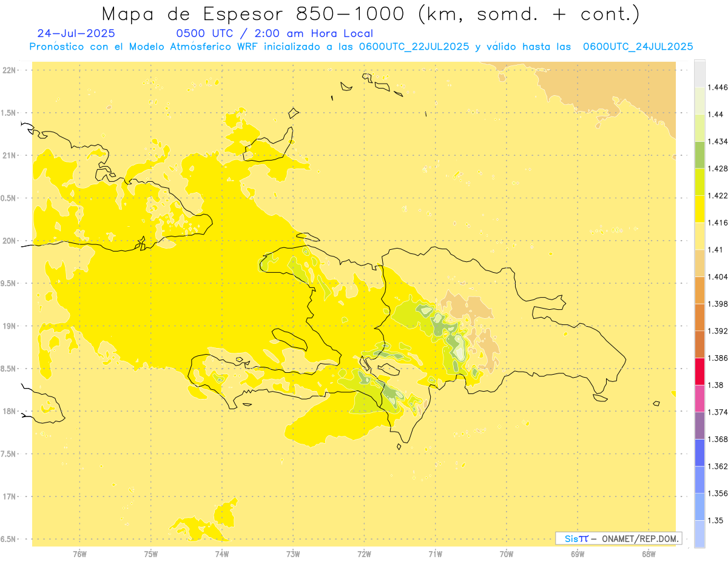Select the date label '24-Jul-2025'
The image size is (728, 562).
click(76, 33)
